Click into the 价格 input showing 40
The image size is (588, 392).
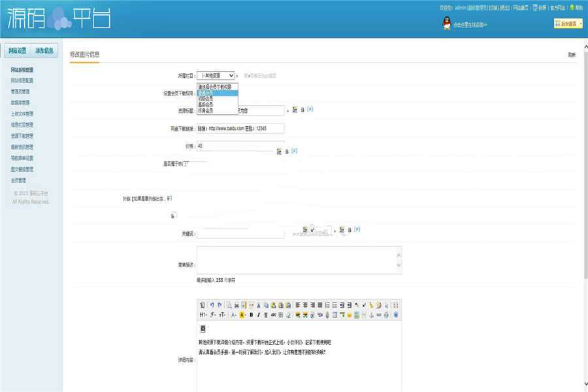pyautogui.click(x=240, y=146)
